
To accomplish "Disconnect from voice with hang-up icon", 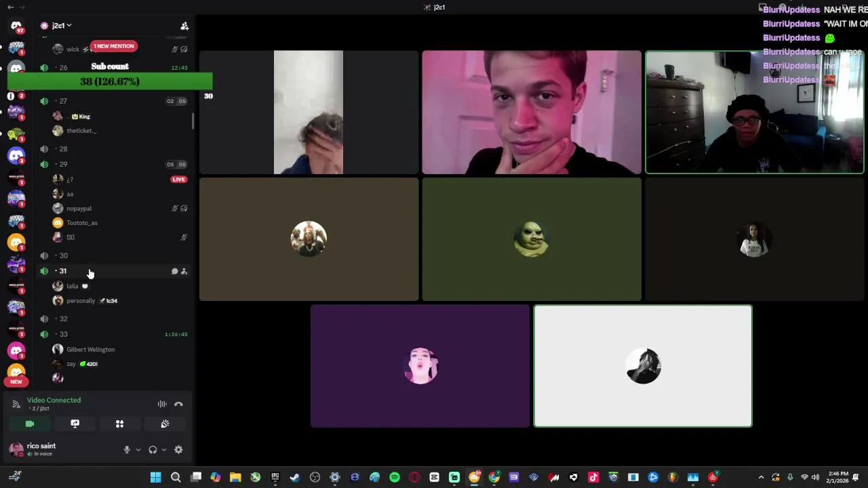I will coord(178,404).
